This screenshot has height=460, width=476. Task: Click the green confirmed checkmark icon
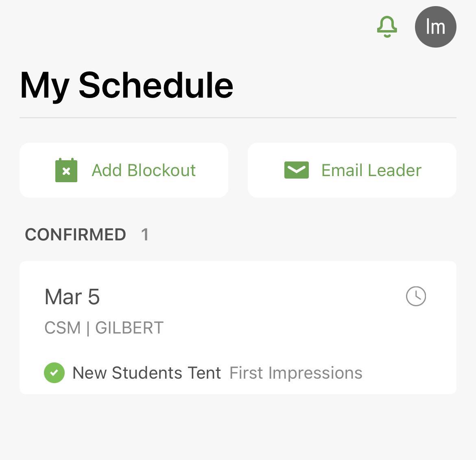click(x=54, y=373)
